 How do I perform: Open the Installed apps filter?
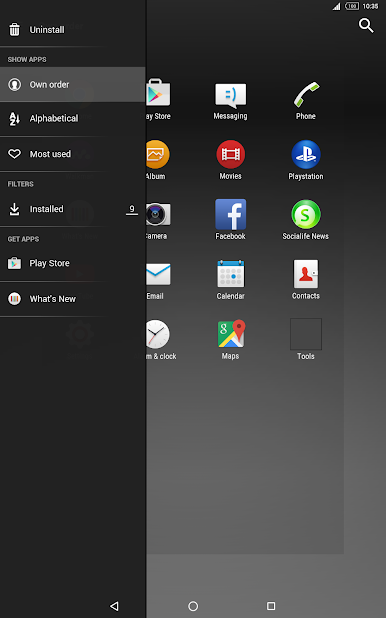tap(73, 209)
